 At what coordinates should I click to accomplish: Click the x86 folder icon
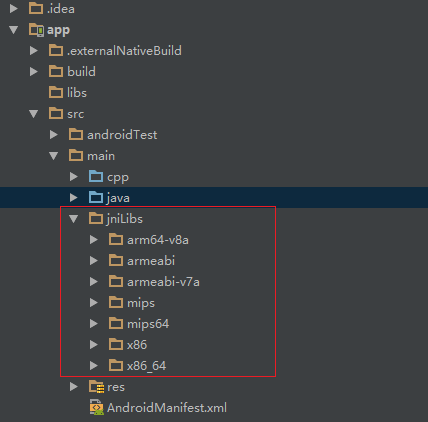[x=116, y=344]
